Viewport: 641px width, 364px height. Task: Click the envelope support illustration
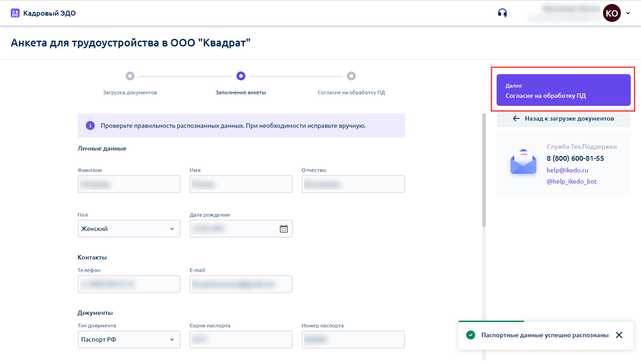tap(523, 163)
